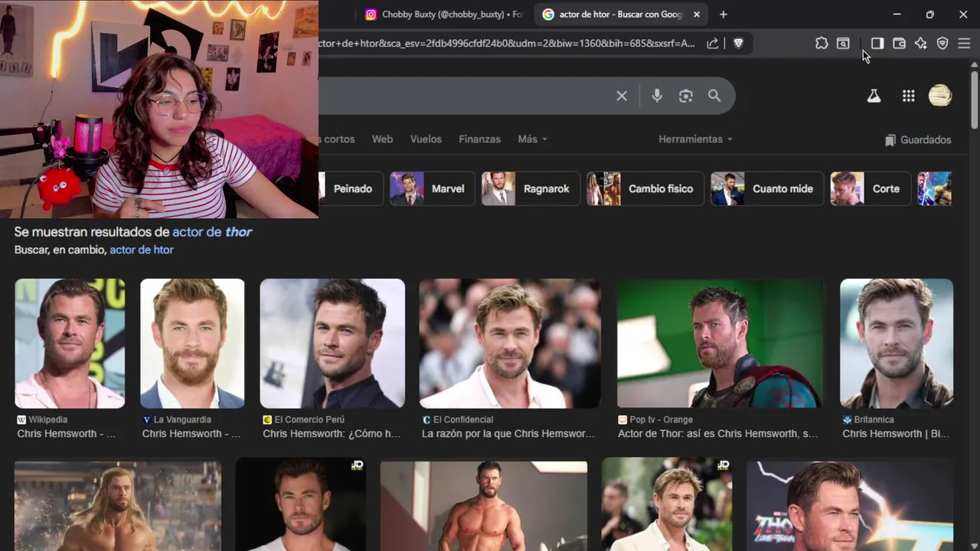
Task: Open the Leo AI sparkle icon
Action: (921, 44)
